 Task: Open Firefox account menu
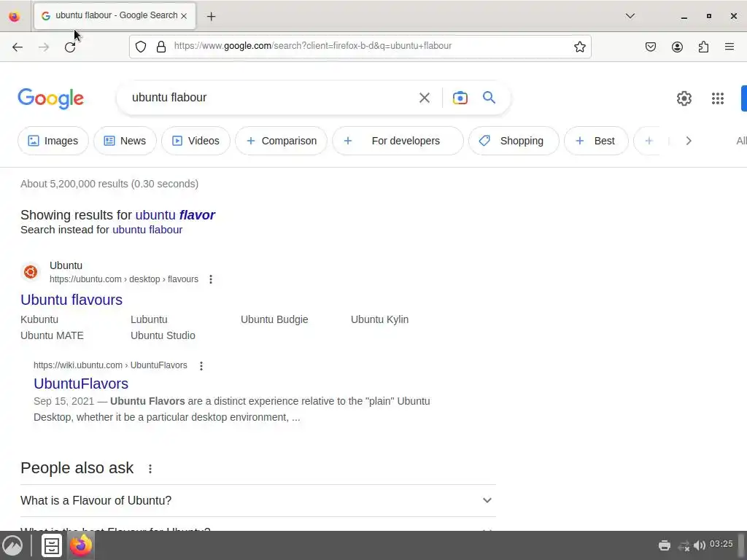point(677,47)
